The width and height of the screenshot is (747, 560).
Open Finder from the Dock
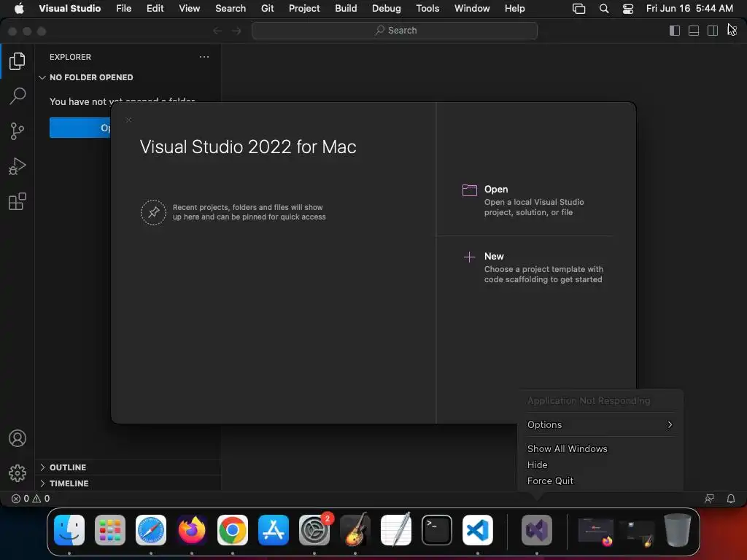tap(69, 530)
